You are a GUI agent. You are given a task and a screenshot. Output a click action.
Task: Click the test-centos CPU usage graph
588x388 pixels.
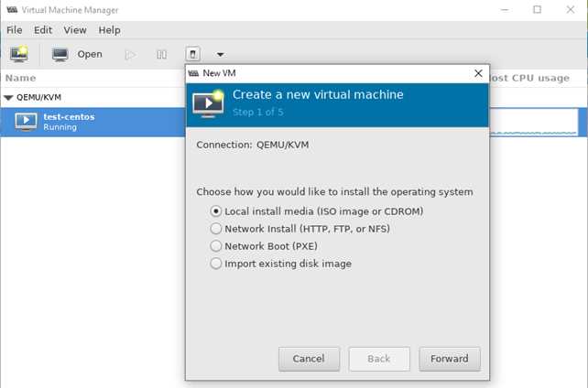pos(533,122)
